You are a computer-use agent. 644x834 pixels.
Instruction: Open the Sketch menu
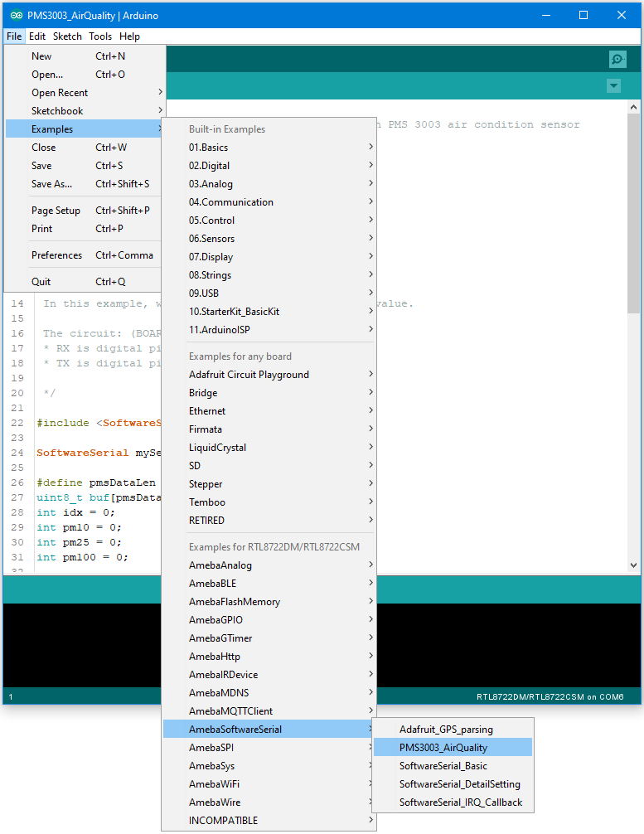[x=67, y=36]
